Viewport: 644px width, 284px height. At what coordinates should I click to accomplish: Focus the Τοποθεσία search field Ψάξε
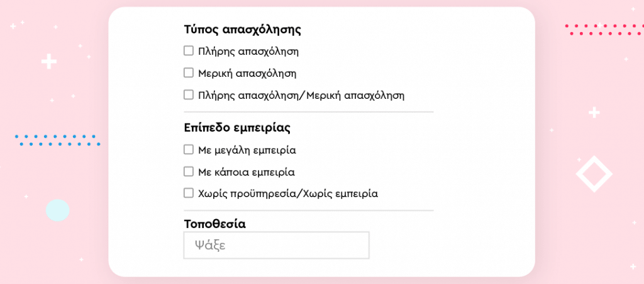tap(277, 246)
